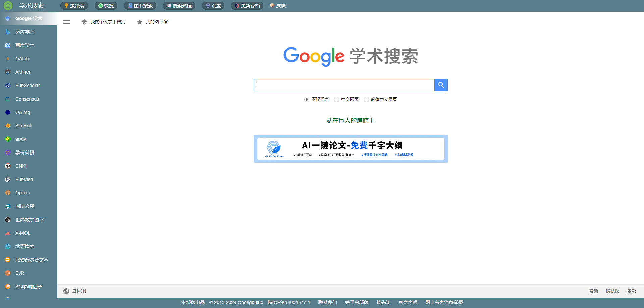The width and height of the screenshot is (644, 308).
Task: Open the 快搜 top menu item
Action: (x=106, y=6)
